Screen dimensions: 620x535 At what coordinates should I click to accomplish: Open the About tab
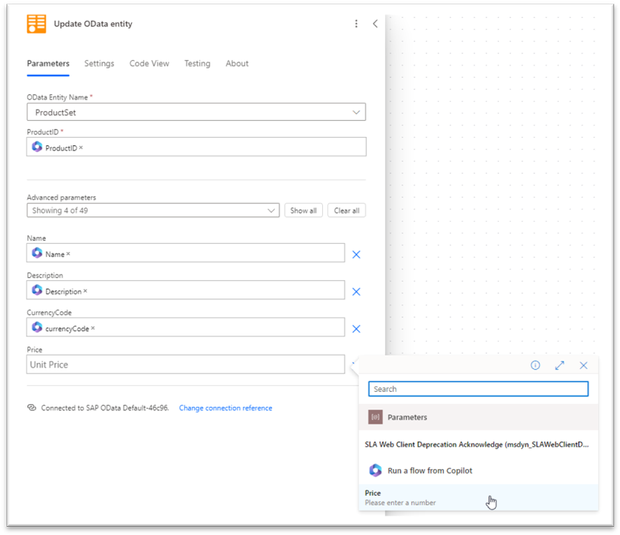pyautogui.click(x=237, y=63)
